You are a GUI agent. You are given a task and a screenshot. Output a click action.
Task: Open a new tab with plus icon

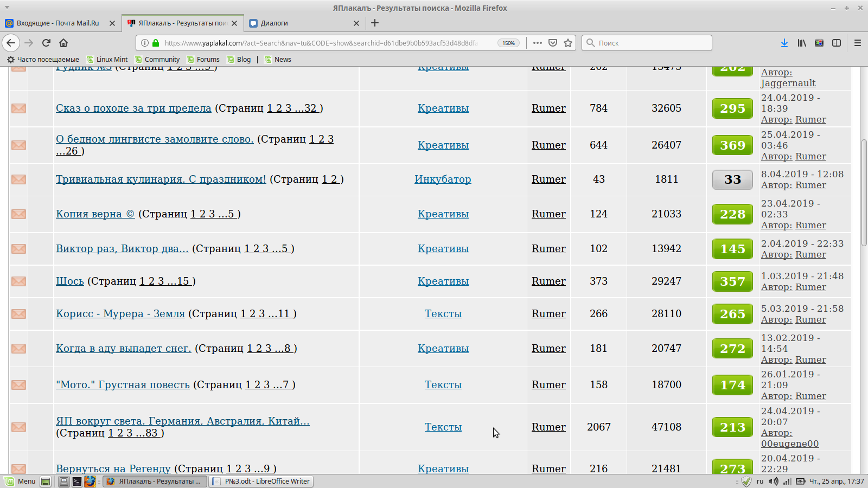pos(375,23)
